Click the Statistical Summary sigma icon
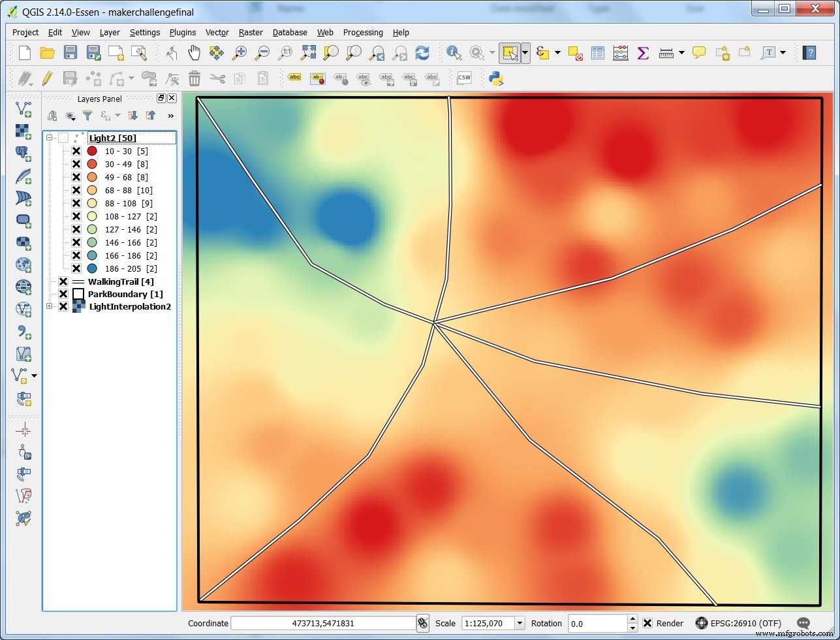840x640 pixels. (x=643, y=53)
